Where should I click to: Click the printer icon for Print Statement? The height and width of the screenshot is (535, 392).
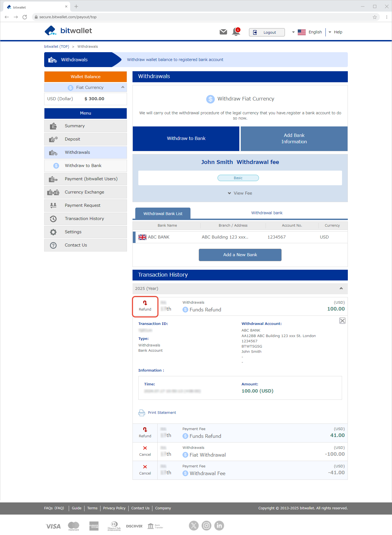coord(142,413)
